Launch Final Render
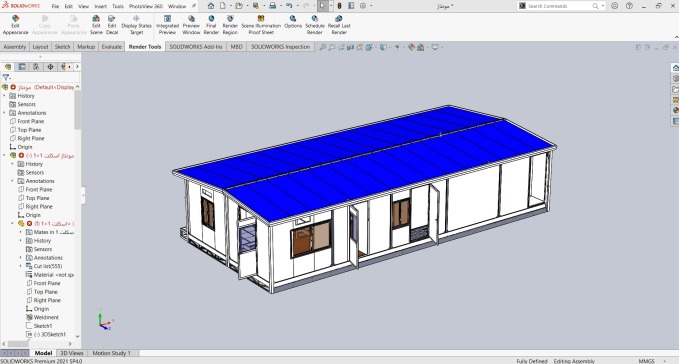679x364 pixels. (211, 25)
